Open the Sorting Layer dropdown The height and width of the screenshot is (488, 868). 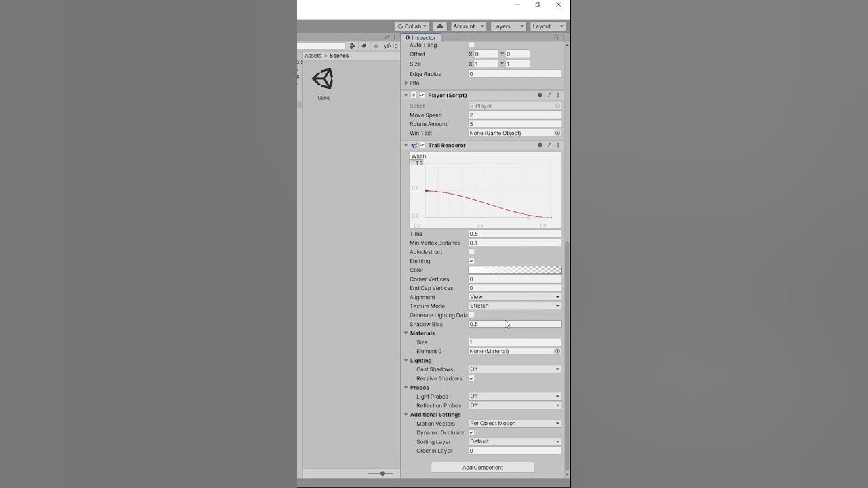point(515,441)
